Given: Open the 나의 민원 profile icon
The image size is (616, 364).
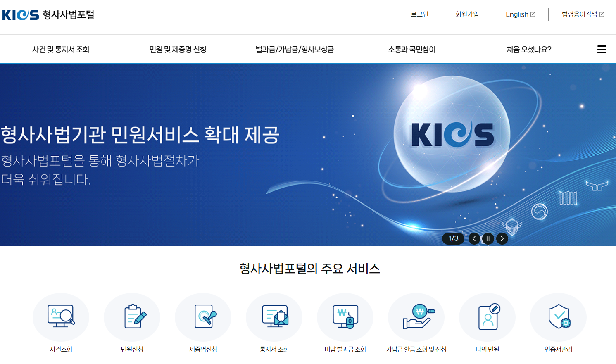Looking at the screenshot, I should [487, 317].
